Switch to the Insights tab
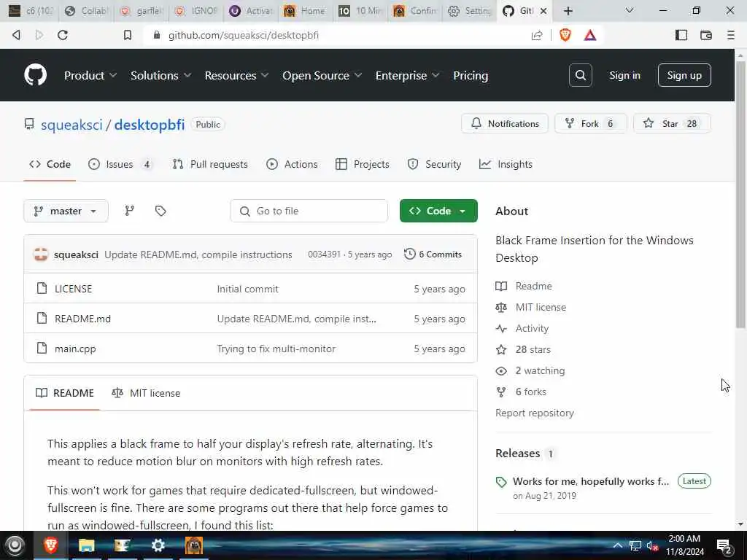The image size is (747, 560). (x=506, y=164)
